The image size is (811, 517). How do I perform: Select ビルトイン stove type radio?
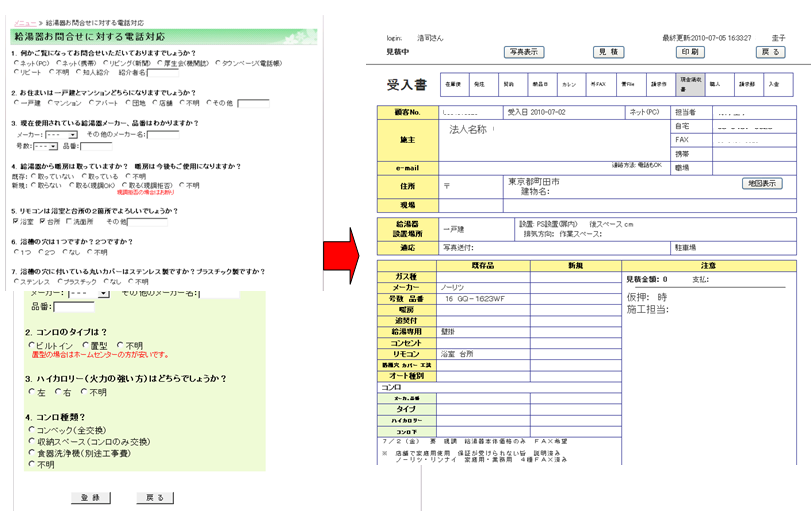(x=32, y=345)
